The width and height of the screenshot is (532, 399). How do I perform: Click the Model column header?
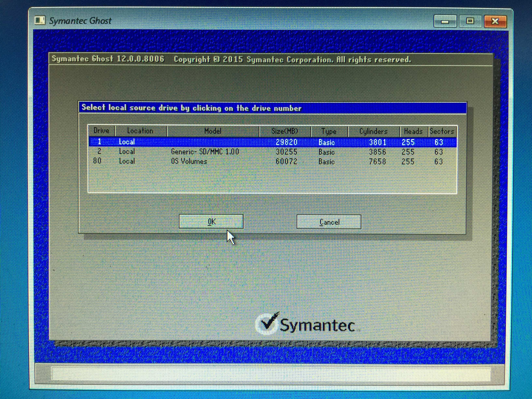[x=213, y=131]
